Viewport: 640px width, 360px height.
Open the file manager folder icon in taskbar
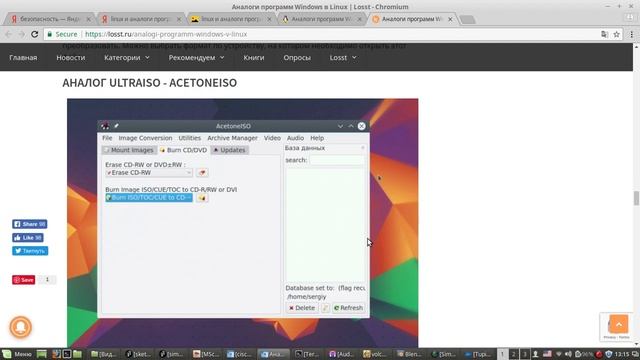[x=78, y=354]
